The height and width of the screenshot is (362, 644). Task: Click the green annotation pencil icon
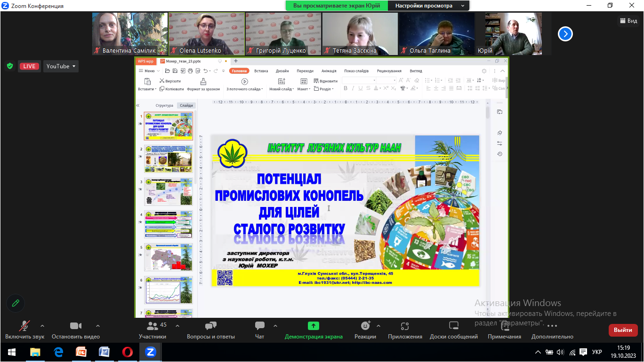(16, 303)
